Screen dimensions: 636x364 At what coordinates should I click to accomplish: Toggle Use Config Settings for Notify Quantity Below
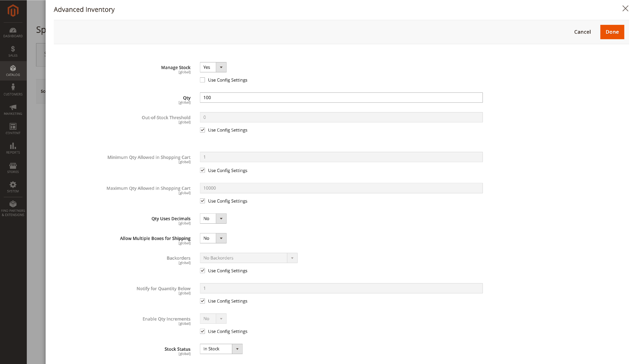202,301
